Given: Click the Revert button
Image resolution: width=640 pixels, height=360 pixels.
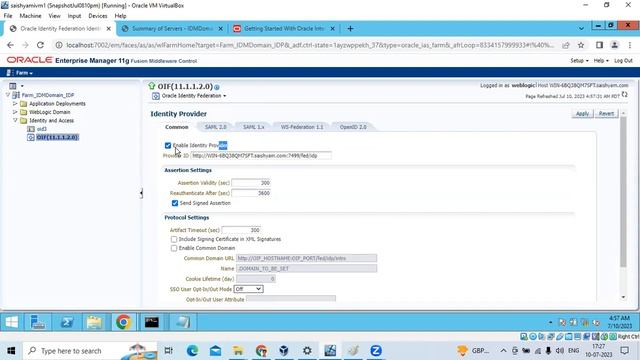Looking at the screenshot, I should tap(606, 113).
